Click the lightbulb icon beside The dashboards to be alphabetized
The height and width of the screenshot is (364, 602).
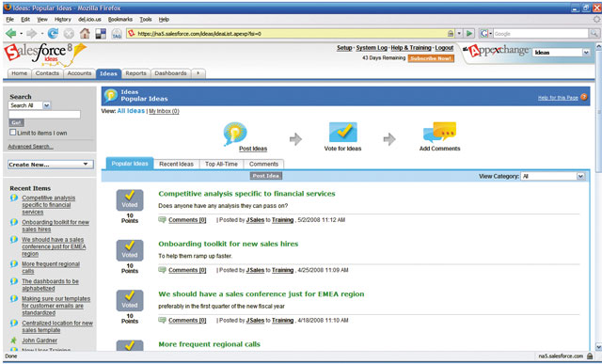coord(14,281)
